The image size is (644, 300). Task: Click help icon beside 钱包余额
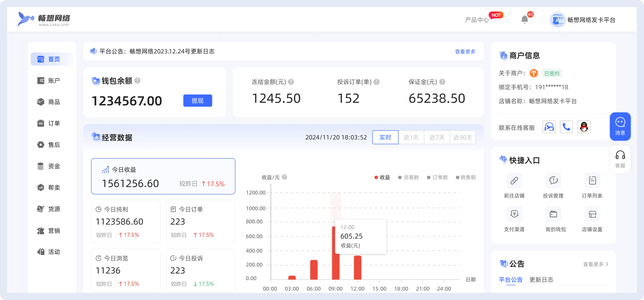137,81
